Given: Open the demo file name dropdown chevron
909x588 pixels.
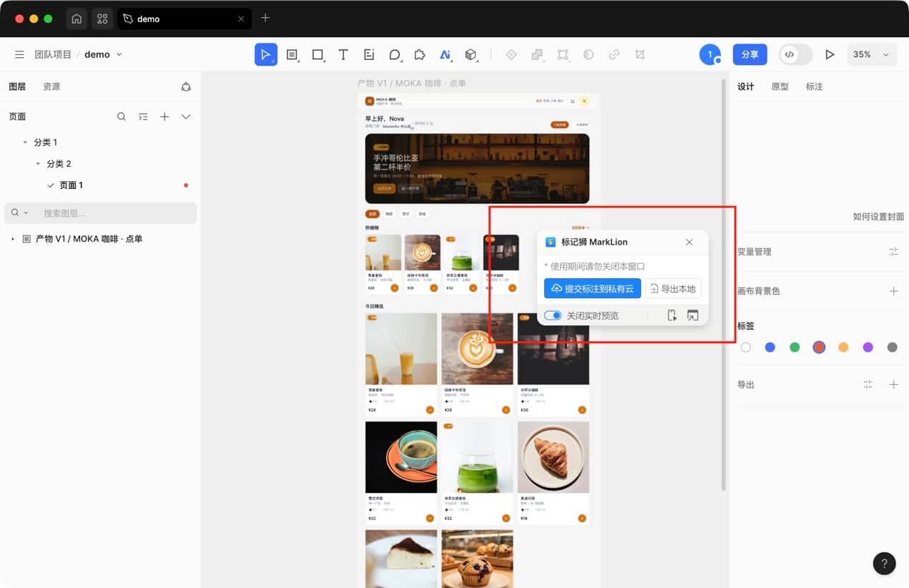Looking at the screenshot, I should point(119,54).
